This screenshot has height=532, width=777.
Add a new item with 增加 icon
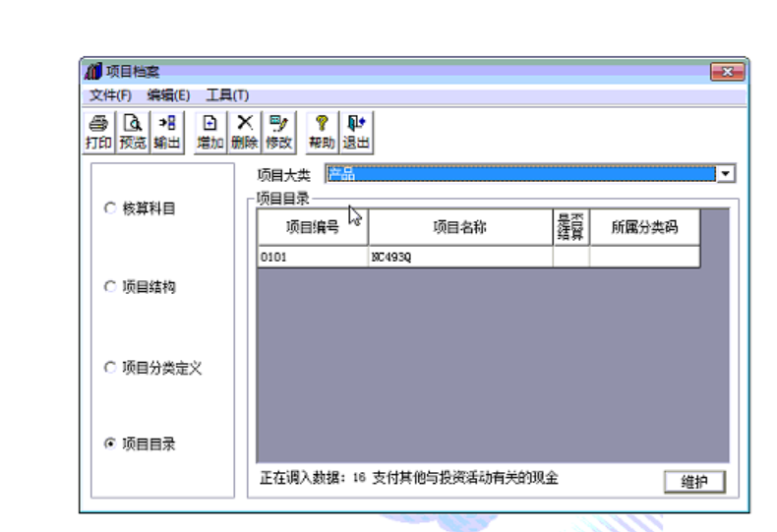coord(210,132)
